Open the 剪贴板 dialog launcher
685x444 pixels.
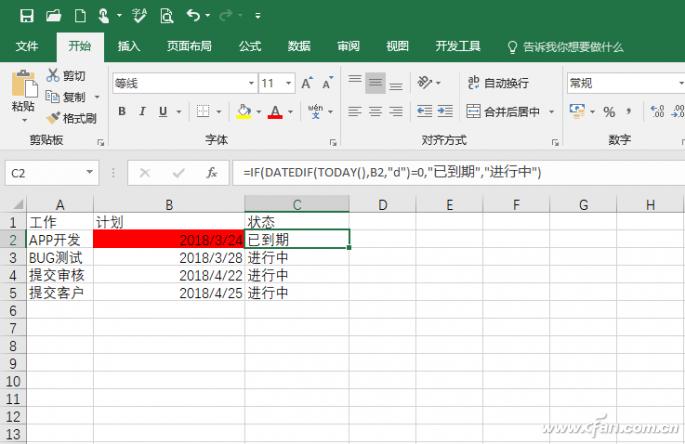point(100,142)
